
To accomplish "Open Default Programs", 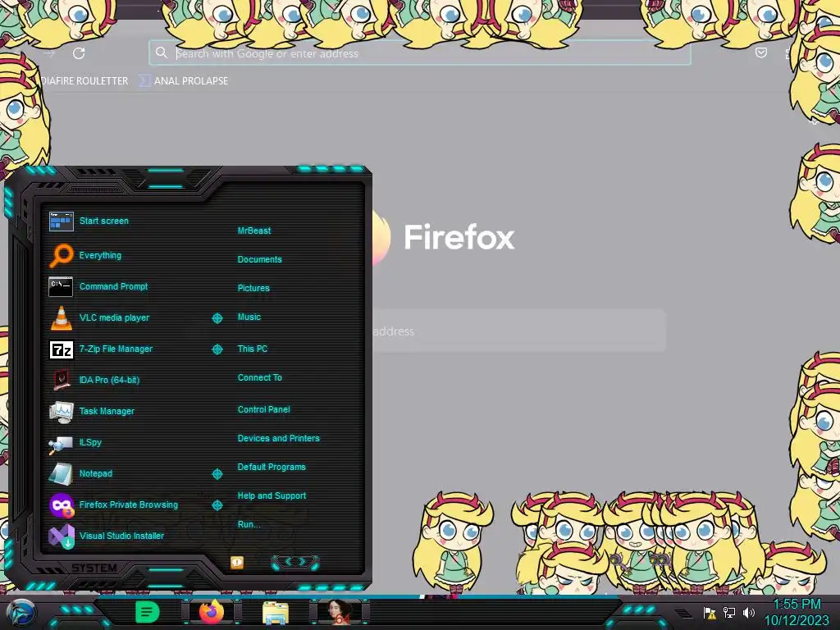I will (272, 467).
